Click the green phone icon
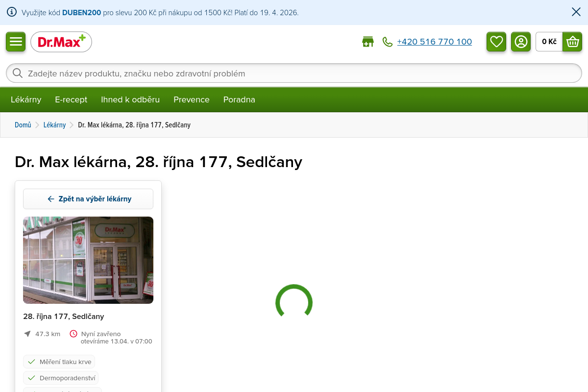 pyautogui.click(x=388, y=42)
